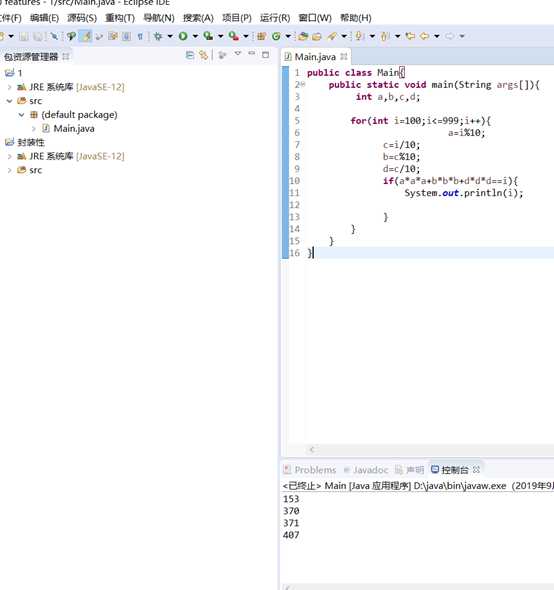Click the Open Type folder icon

[x=303, y=36]
